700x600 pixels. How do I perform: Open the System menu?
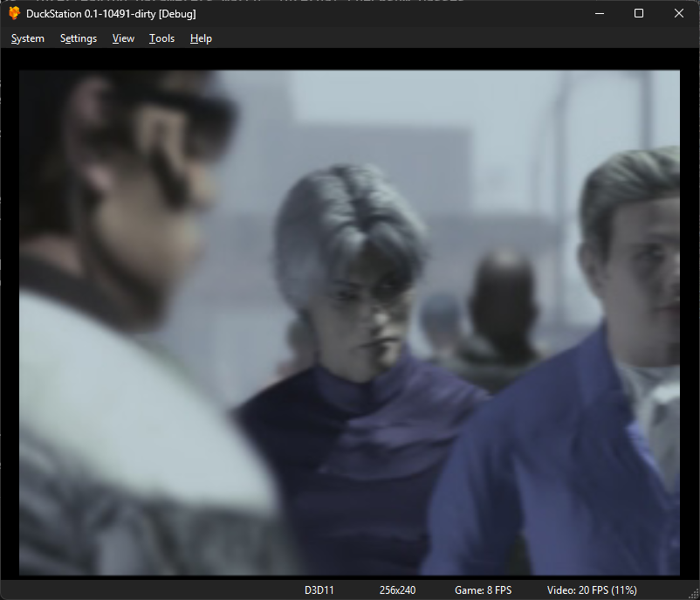[x=28, y=38]
